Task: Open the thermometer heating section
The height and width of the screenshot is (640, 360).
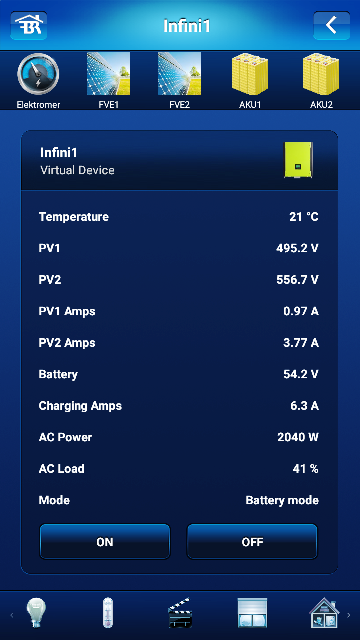Action: (x=108, y=613)
